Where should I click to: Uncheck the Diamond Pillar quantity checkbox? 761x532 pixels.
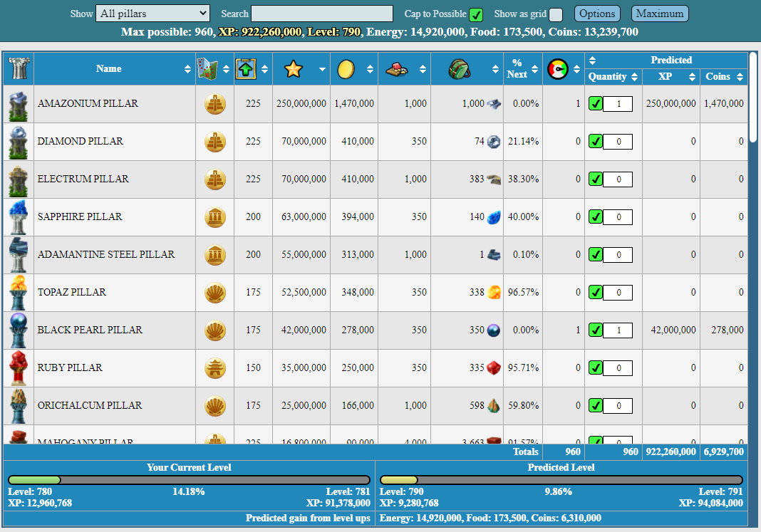coord(596,142)
